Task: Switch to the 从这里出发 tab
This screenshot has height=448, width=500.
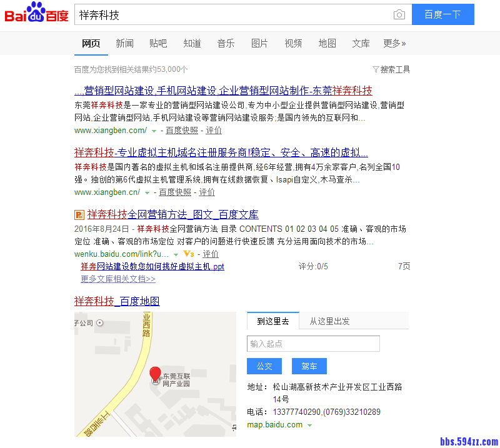Action: [x=330, y=321]
